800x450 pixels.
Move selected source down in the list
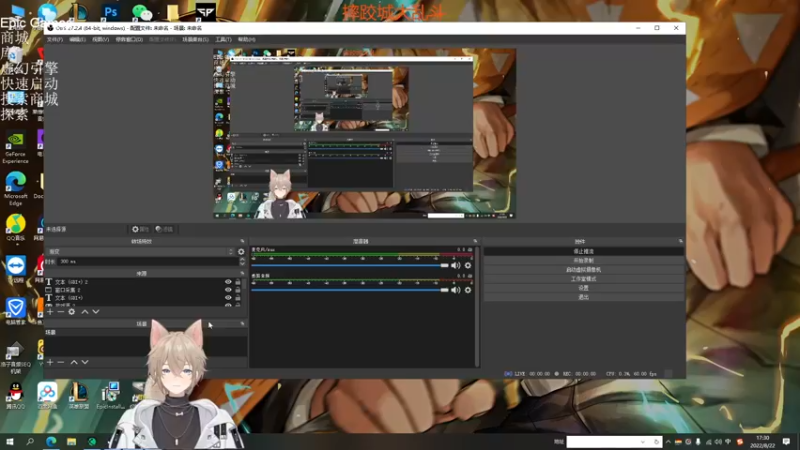pyautogui.click(x=95, y=311)
